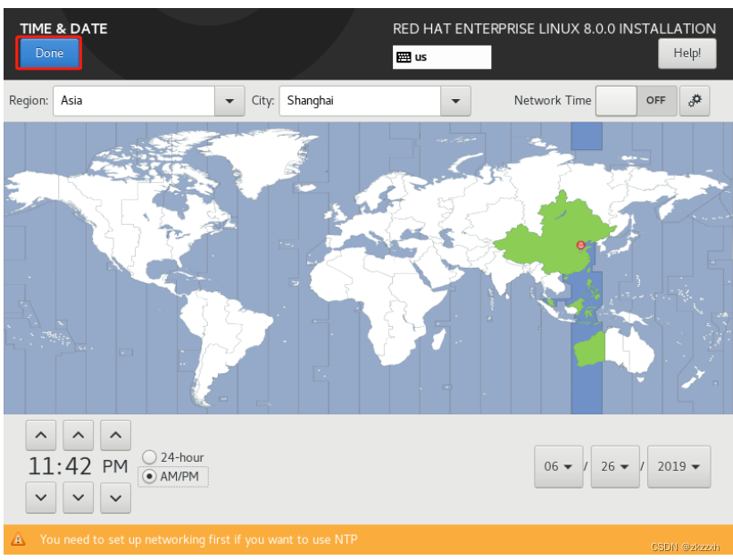Click the NTP networking warning message
733x560 pixels.
(x=199, y=539)
